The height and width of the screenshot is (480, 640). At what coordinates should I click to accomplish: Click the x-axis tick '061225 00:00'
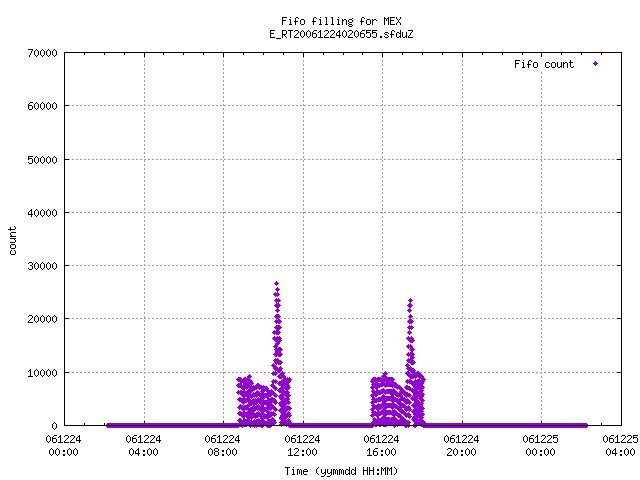click(540, 446)
